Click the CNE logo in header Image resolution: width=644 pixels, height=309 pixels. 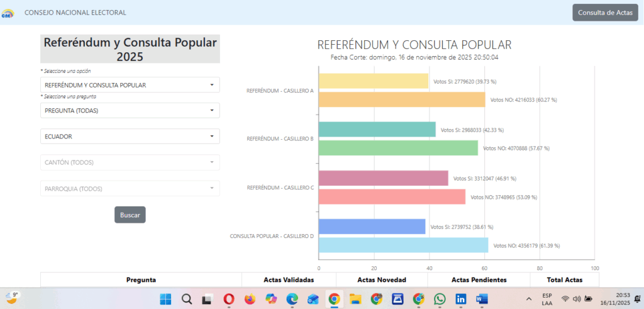pyautogui.click(x=8, y=13)
